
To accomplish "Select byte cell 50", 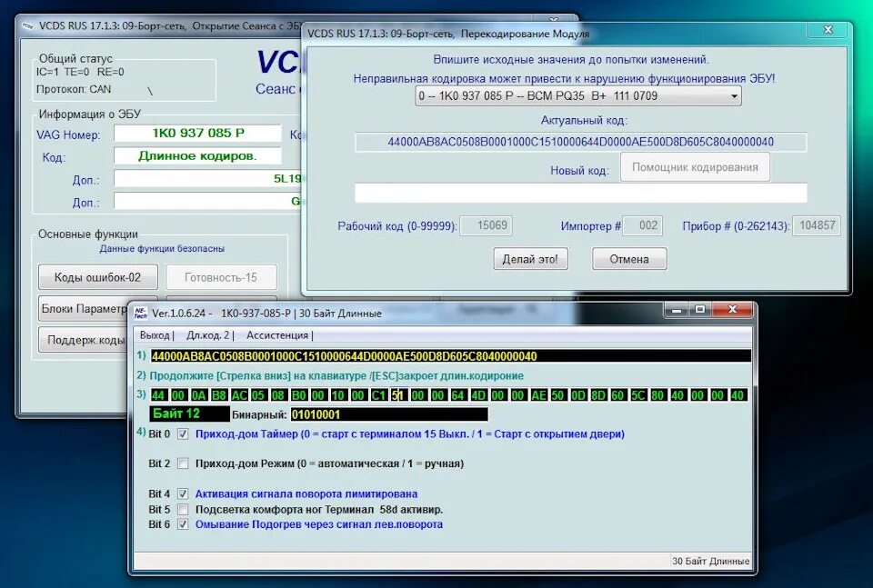I will (557, 395).
